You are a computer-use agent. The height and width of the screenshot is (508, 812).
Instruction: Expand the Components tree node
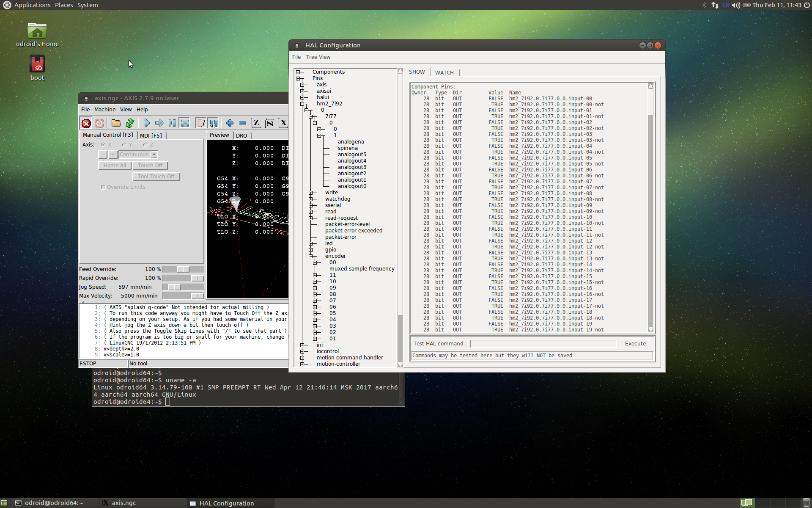coord(298,72)
